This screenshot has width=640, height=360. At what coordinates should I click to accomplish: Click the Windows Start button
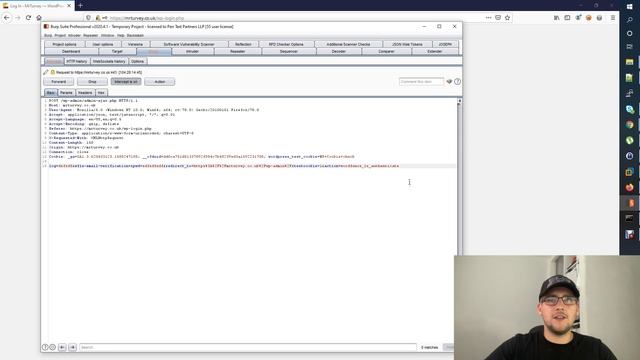coord(630,7)
